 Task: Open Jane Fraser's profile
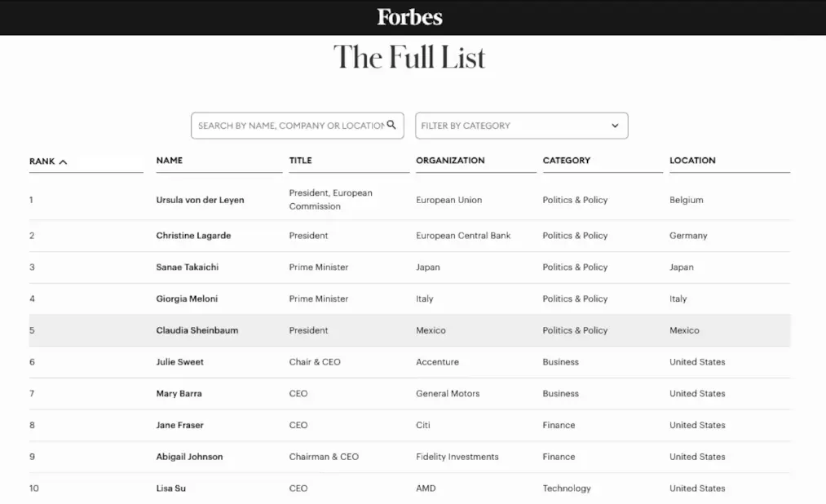(x=180, y=425)
